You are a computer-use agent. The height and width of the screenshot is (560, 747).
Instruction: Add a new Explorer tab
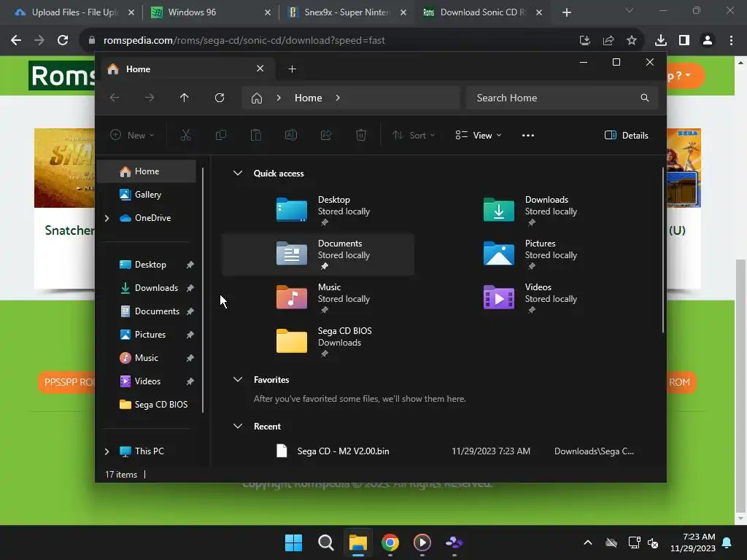pos(292,69)
